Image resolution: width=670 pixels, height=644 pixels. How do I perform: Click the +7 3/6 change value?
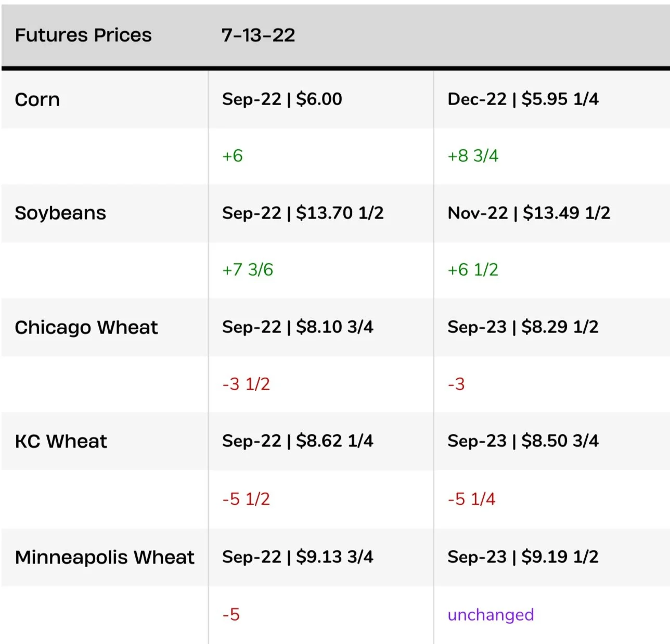248,270
